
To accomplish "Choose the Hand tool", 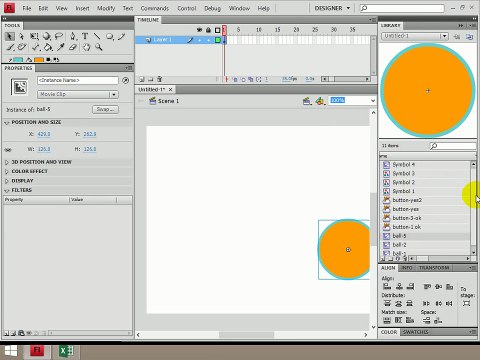I will (x=86, y=47).
